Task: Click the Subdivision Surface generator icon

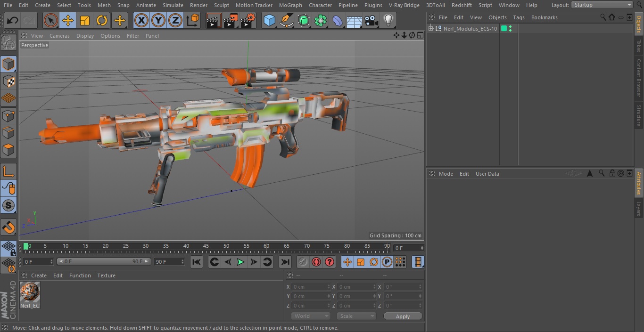Action: click(x=304, y=20)
